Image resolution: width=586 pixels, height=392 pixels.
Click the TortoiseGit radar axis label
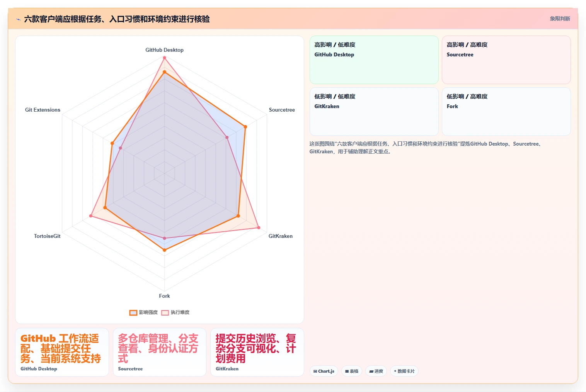47,236
